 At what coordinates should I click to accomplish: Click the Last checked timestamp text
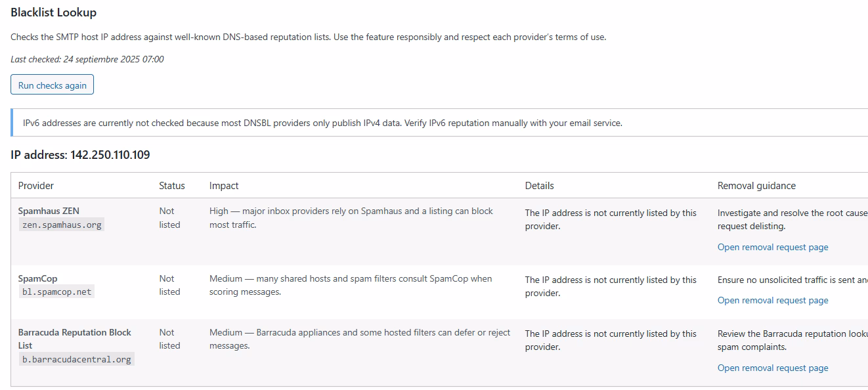point(87,59)
